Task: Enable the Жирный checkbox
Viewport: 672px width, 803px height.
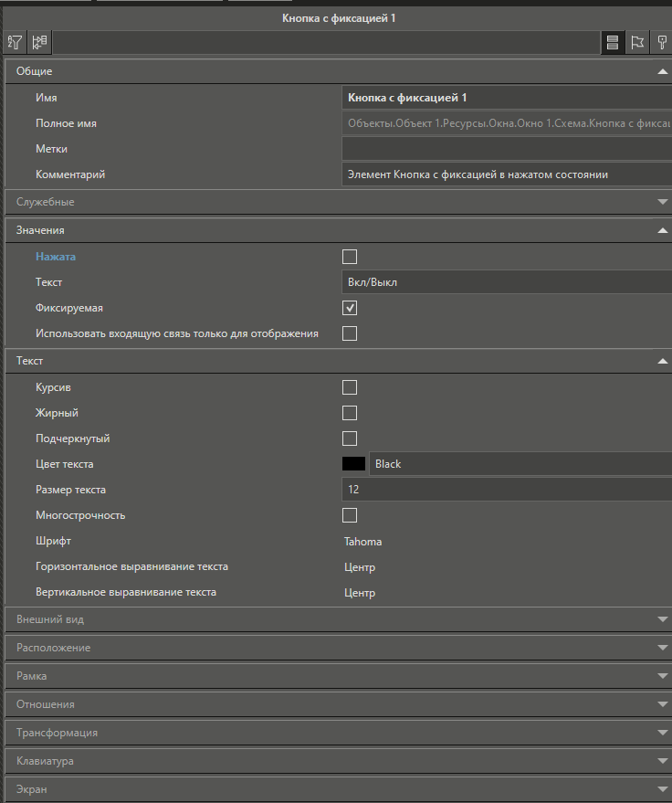Action: (350, 413)
